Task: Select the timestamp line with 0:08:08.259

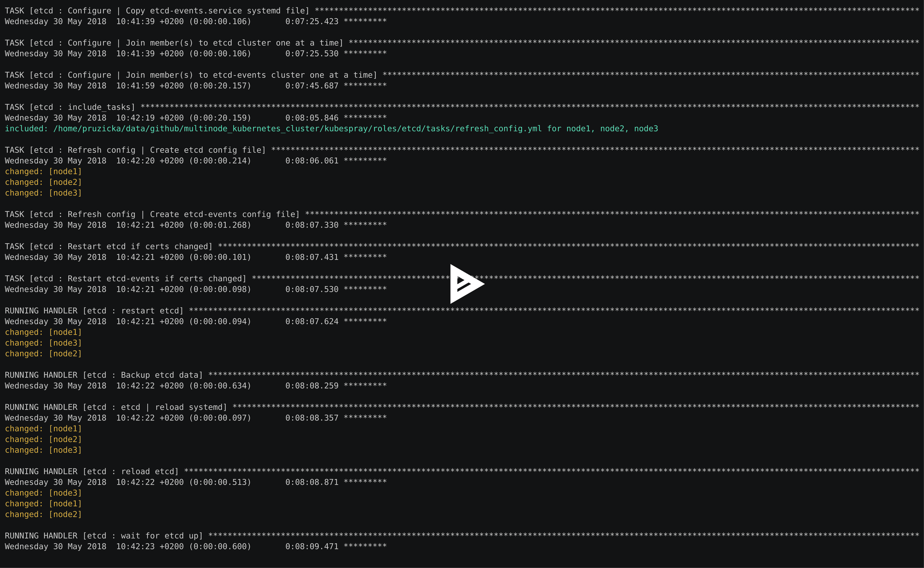Action: tap(196, 386)
